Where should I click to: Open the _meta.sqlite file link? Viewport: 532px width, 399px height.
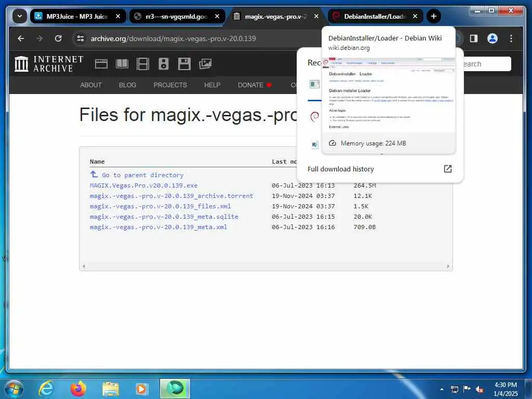point(164,217)
